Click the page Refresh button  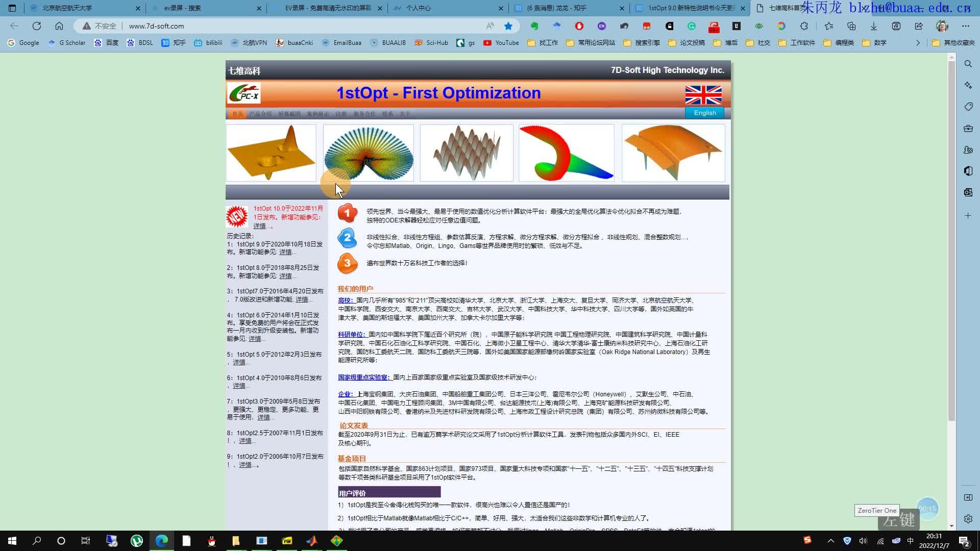click(37, 26)
